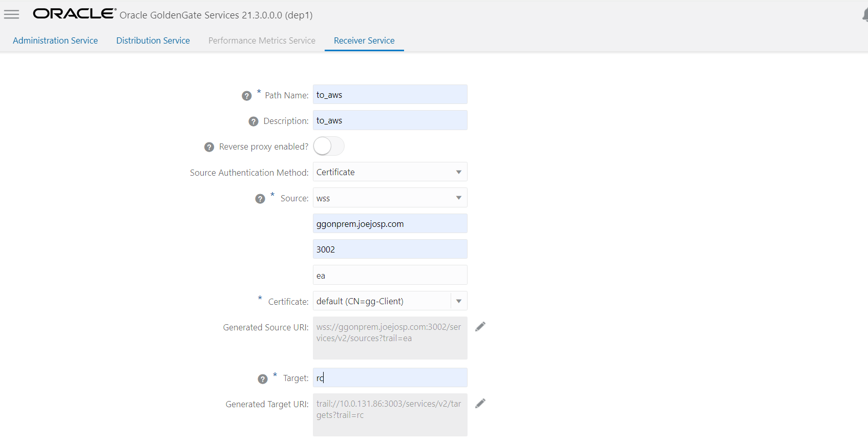Show help for Reverse proxy enabled
The height and width of the screenshot is (441, 868).
point(209,147)
